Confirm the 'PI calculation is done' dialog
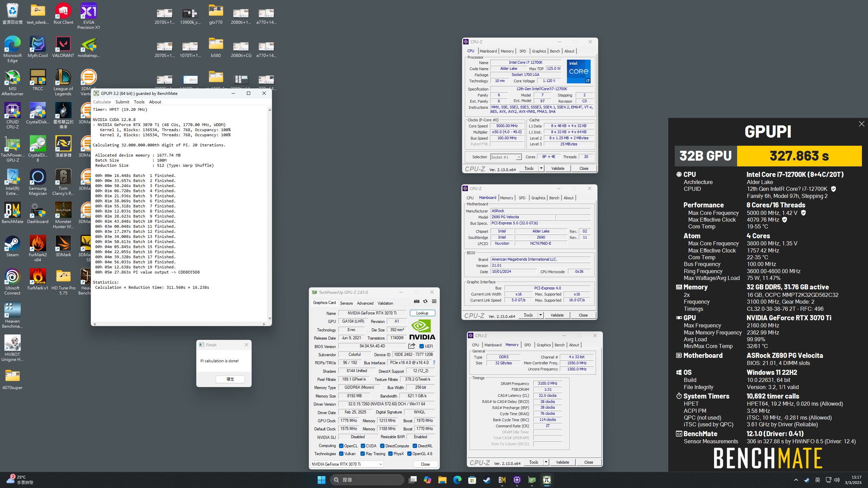Image resolution: width=868 pixels, height=488 pixels. click(230, 379)
